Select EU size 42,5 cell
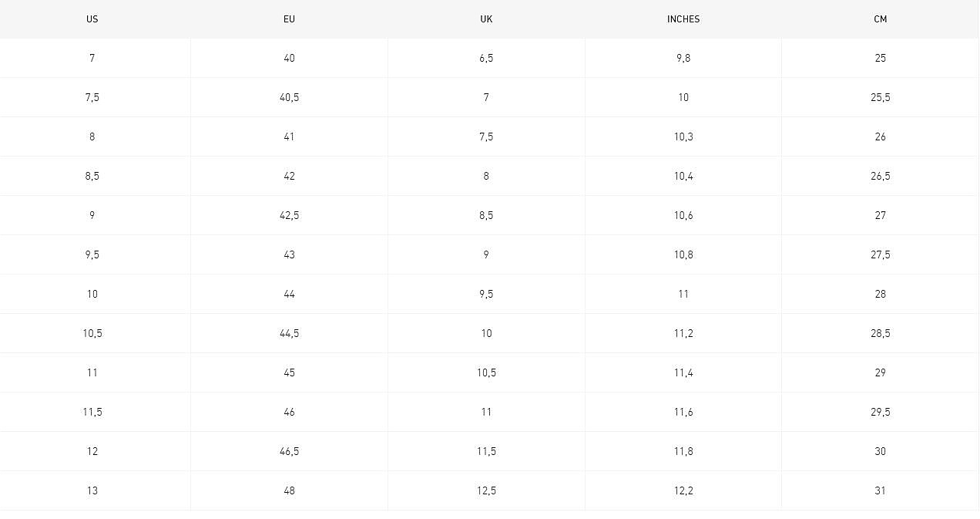This screenshot has width=980, height=519. tap(289, 216)
